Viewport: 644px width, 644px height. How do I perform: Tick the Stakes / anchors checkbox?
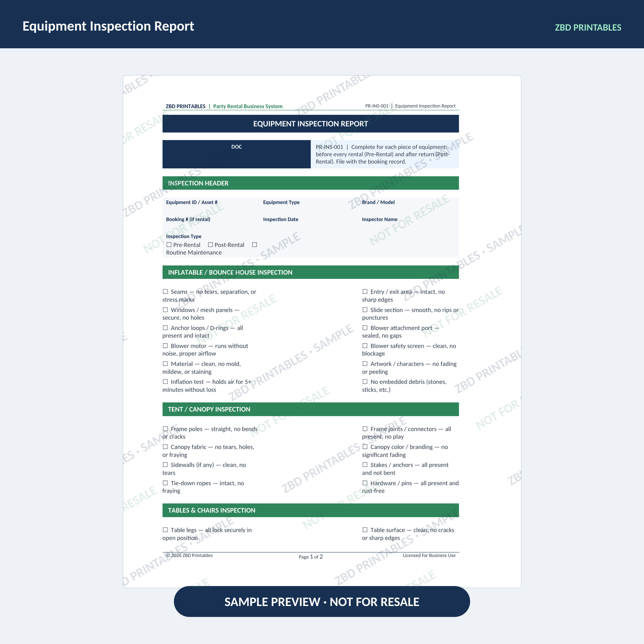click(x=365, y=465)
